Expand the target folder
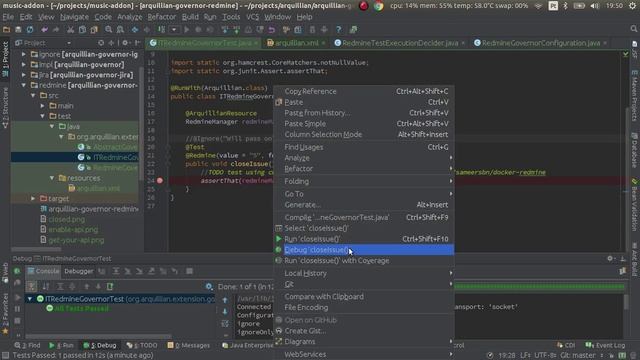The width and height of the screenshot is (640, 360). click(x=33, y=198)
